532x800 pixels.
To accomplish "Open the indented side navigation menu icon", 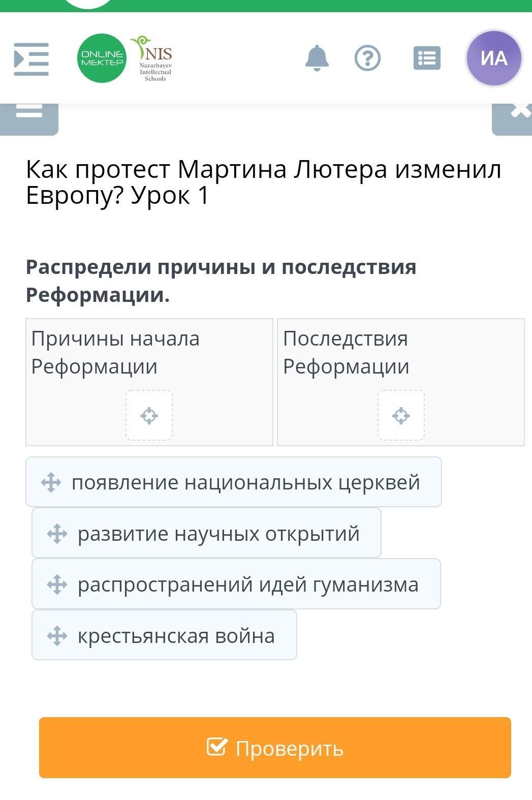I will 32,59.
